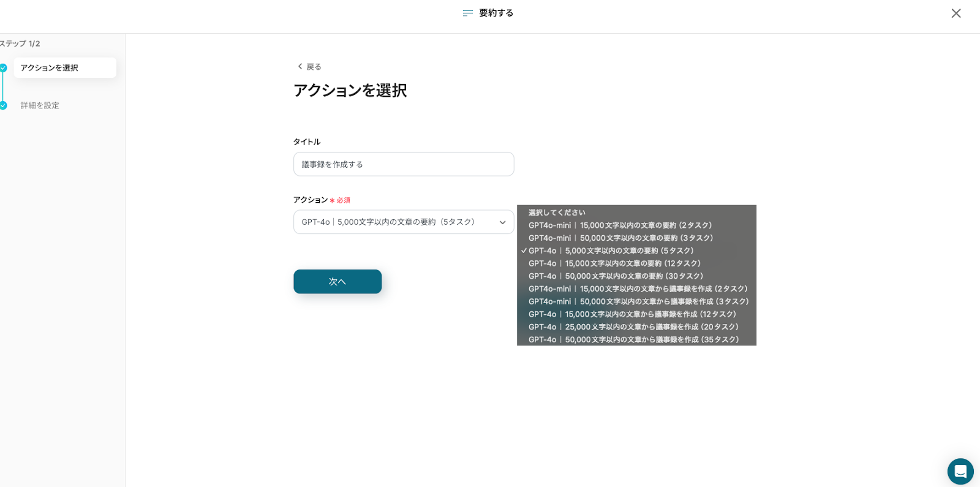Pick GPT-4o 50,000文字以内の文章の要約 (30タスク)
Screen dimensions: 980x487
[x=616, y=276]
